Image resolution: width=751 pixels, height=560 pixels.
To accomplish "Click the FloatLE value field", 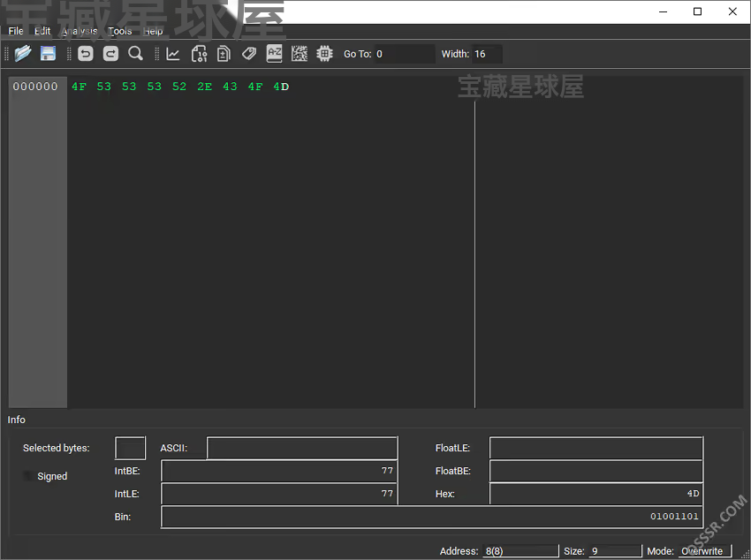I will [596, 448].
